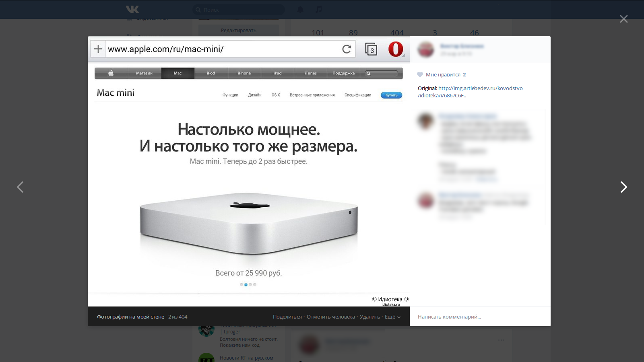This screenshot has height=362, width=644.
Task: Delete the photo with 'Удалить'
Action: pyautogui.click(x=370, y=317)
